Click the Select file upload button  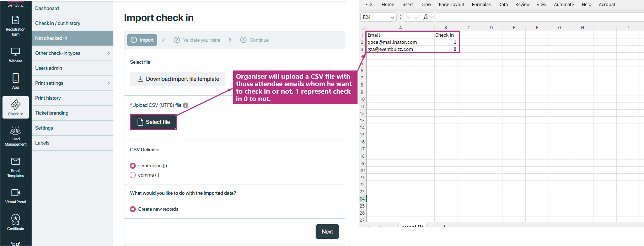pyautogui.click(x=153, y=122)
